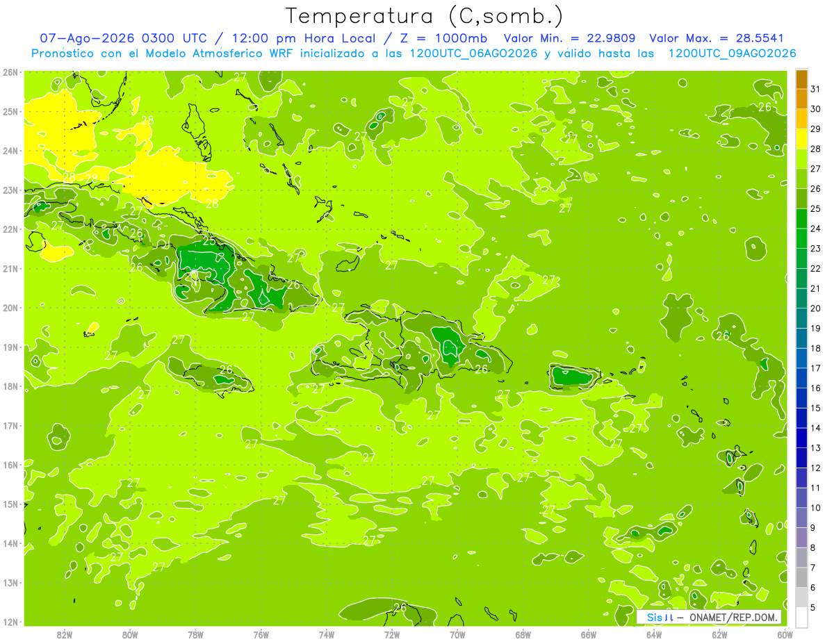The width and height of the screenshot is (834, 644).
Task: Click the '25' contour label over Cuba
Action: click(209, 242)
